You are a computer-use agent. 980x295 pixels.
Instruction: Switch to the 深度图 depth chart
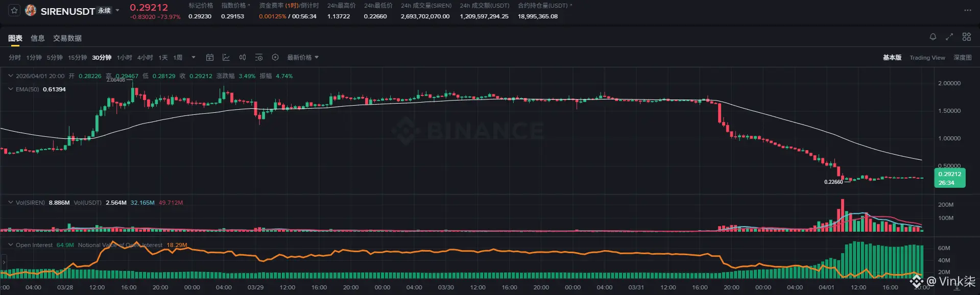(963, 58)
